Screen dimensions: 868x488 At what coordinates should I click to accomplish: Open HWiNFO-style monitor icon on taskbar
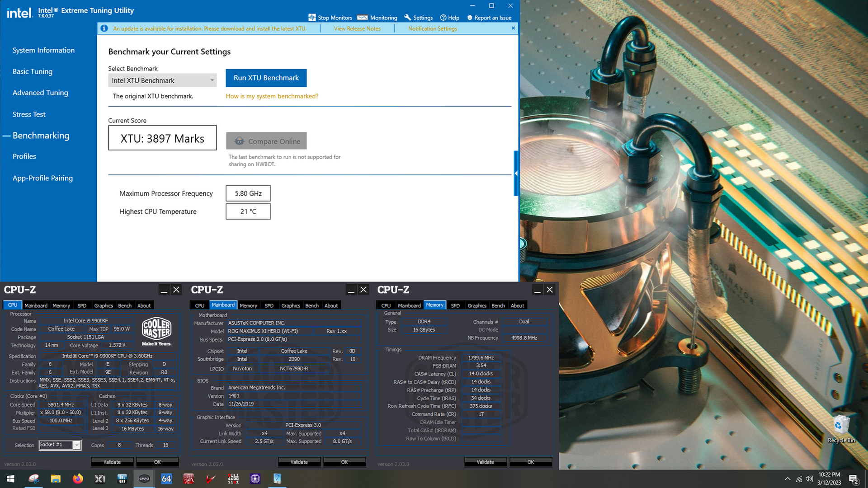(x=122, y=479)
